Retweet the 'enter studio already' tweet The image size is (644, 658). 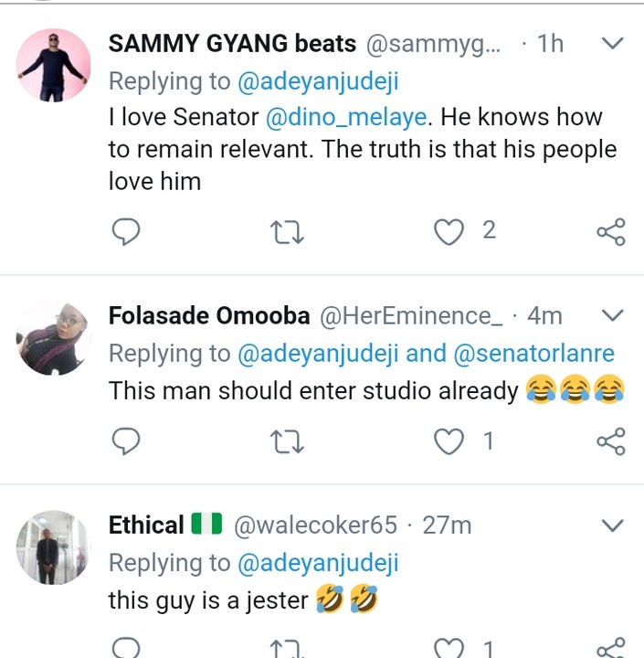click(288, 442)
